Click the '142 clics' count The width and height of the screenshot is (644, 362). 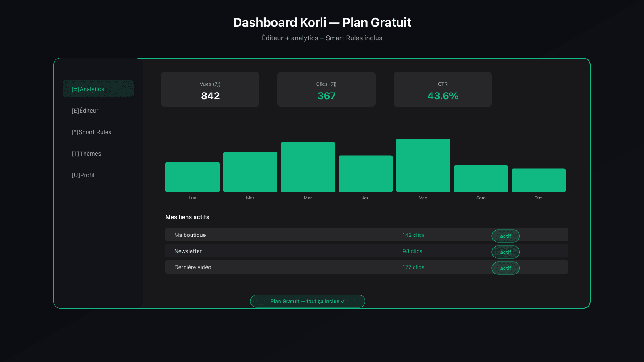point(414,235)
